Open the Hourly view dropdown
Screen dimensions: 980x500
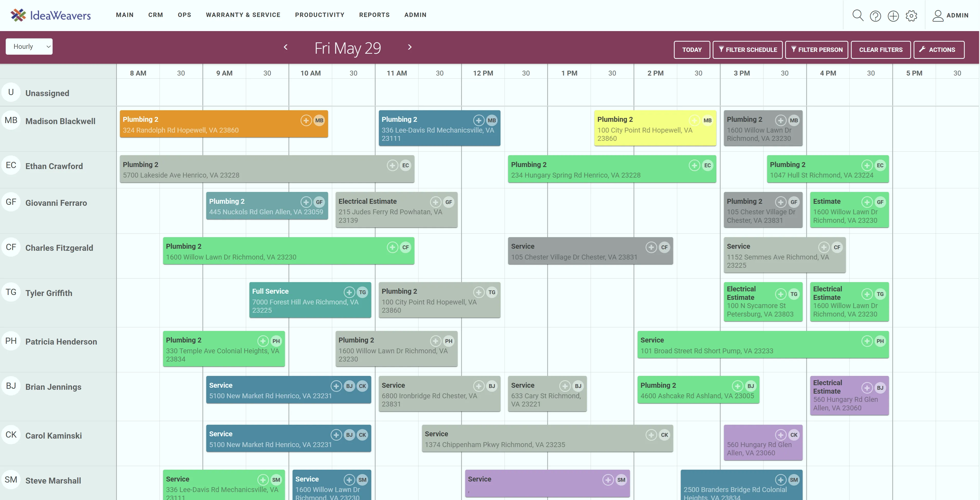29,47
